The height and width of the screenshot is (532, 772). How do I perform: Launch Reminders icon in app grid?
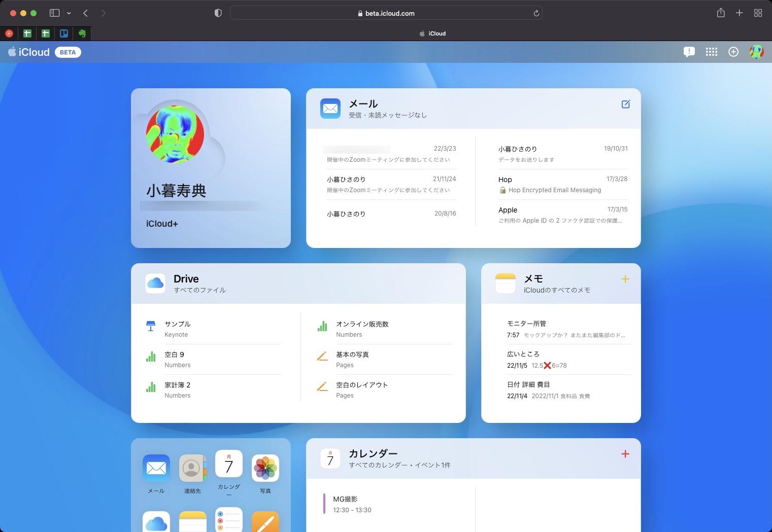(x=229, y=519)
